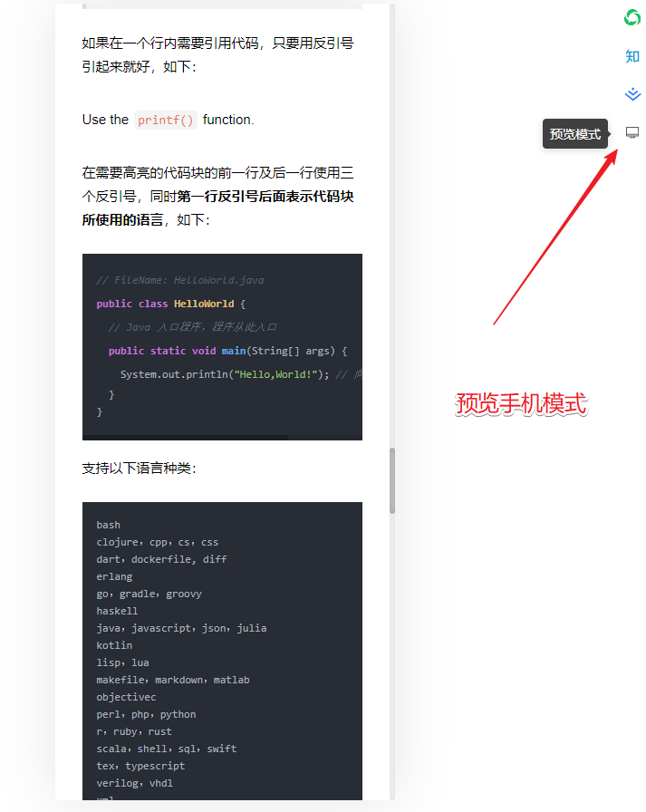
Task: Click the line 'verilog, vhdl'
Action: [x=135, y=783]
